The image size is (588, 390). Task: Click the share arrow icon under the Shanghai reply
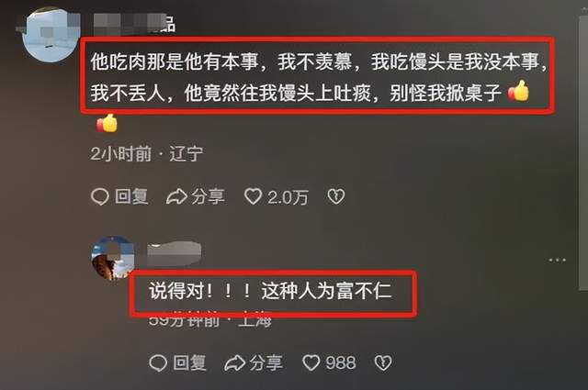tap(235, 362)
